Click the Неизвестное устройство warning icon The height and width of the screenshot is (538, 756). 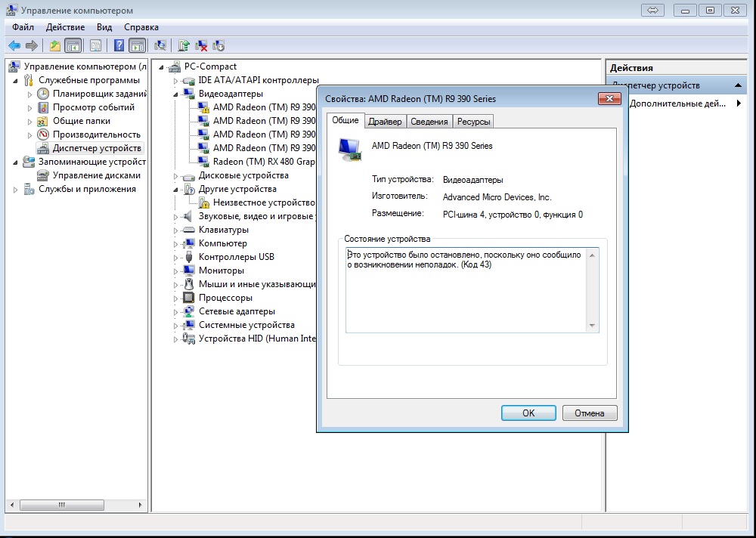(203, 203)
